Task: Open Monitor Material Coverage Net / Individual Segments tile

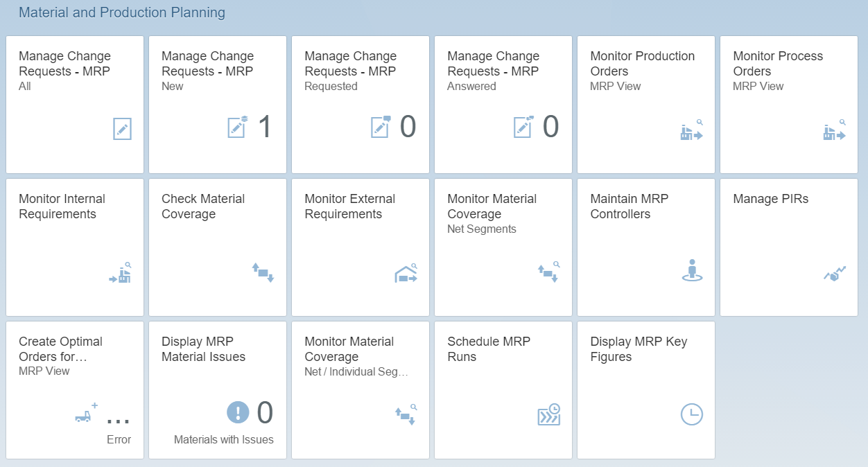Action: (x=360, y=389)
